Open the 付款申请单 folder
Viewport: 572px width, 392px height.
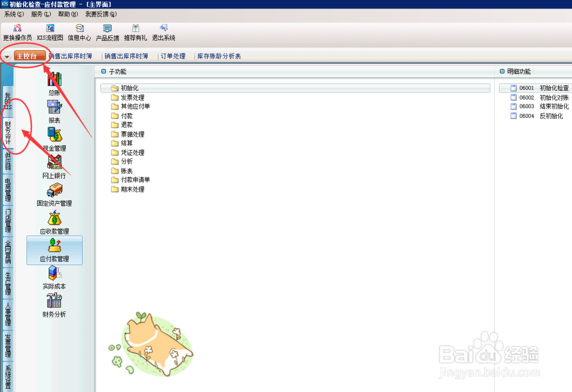pos(130,179)
